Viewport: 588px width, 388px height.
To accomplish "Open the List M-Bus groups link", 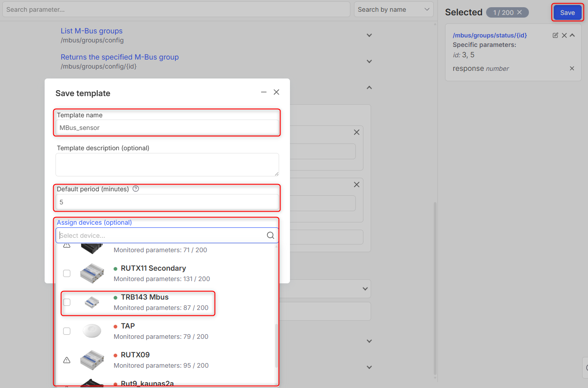I will point(92,31).
